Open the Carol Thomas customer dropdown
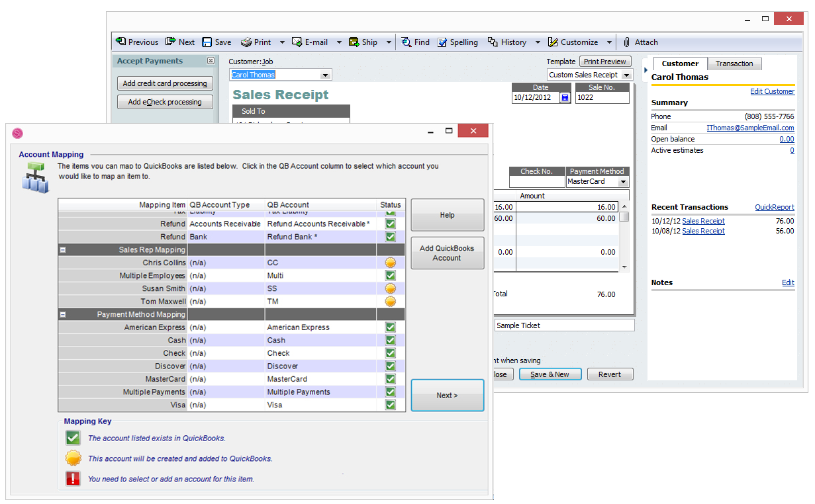815x504 pixels. 324,75
